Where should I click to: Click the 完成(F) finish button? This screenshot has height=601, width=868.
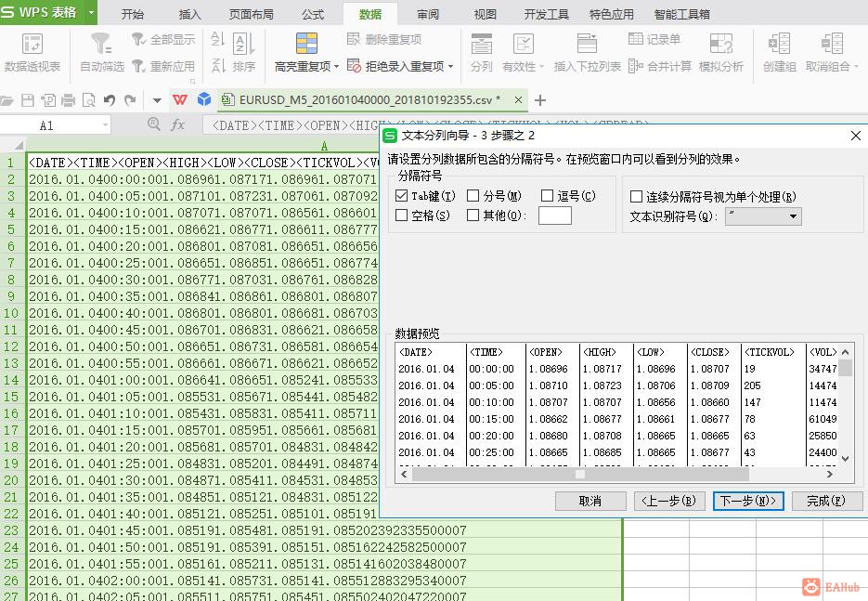(826, 501)
